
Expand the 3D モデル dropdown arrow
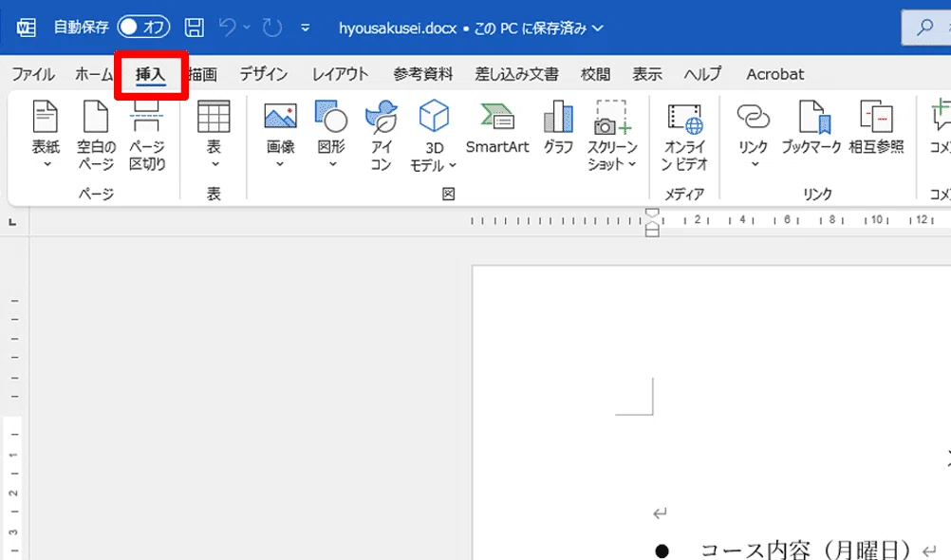(x=453, y=166)
